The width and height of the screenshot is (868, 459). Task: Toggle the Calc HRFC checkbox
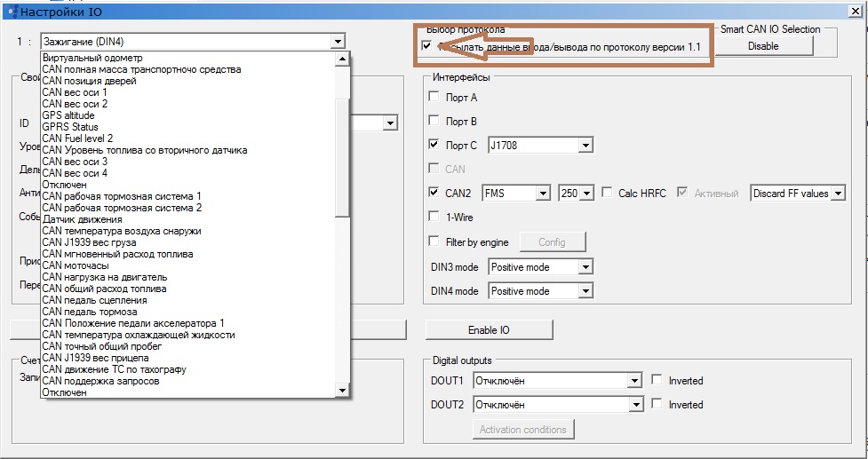(607, 193)
